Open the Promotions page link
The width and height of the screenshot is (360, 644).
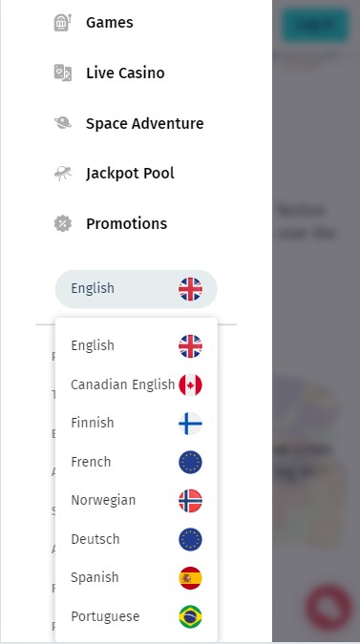(x=127, y=224)
